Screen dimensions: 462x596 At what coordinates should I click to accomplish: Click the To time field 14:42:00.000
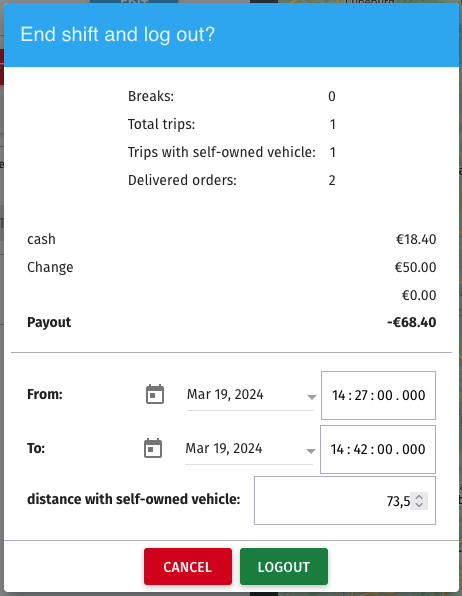tap(378, 449)
